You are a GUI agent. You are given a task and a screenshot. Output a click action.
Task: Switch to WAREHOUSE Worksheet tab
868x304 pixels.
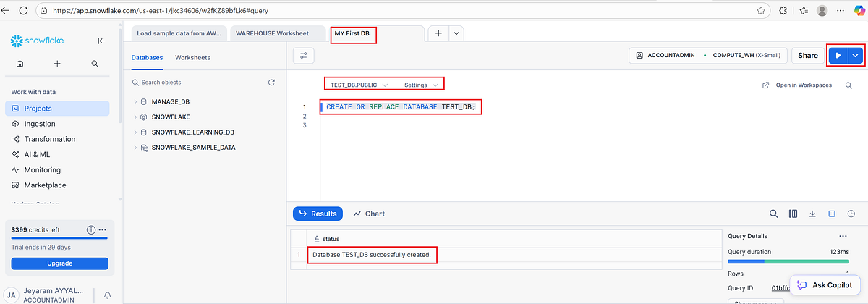point(277,33)
